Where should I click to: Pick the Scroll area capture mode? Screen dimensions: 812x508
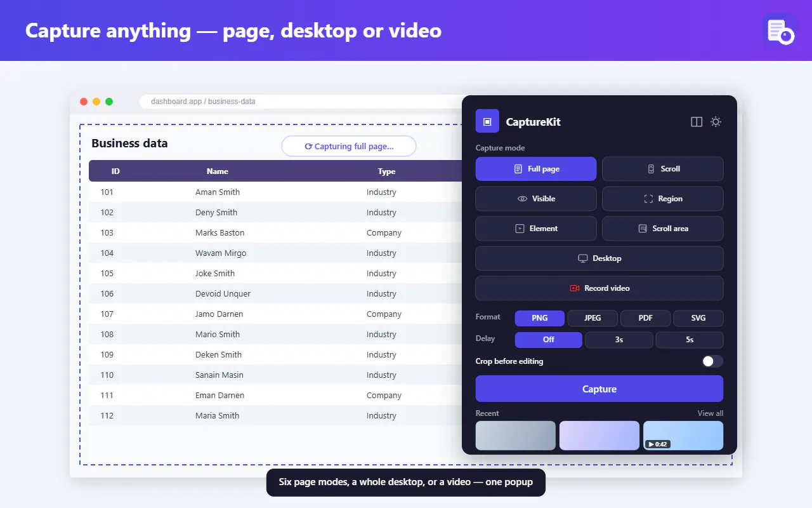pos(662,229)
